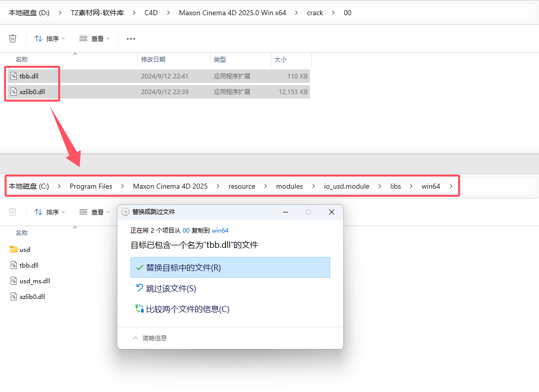Go to the crack folder in the breadcrumb
Image resolution: width=539 pixels, height=392 pixels.
(315, 13)
